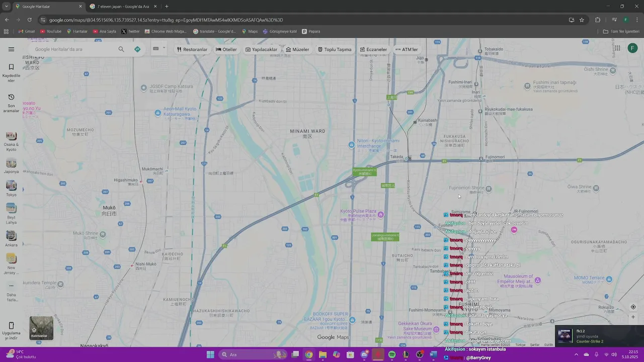Image resolution: width=644 pixels, height=362 pixels.
Task: Open the Chrome extensions puzzle icon
Action: (598, 20)
